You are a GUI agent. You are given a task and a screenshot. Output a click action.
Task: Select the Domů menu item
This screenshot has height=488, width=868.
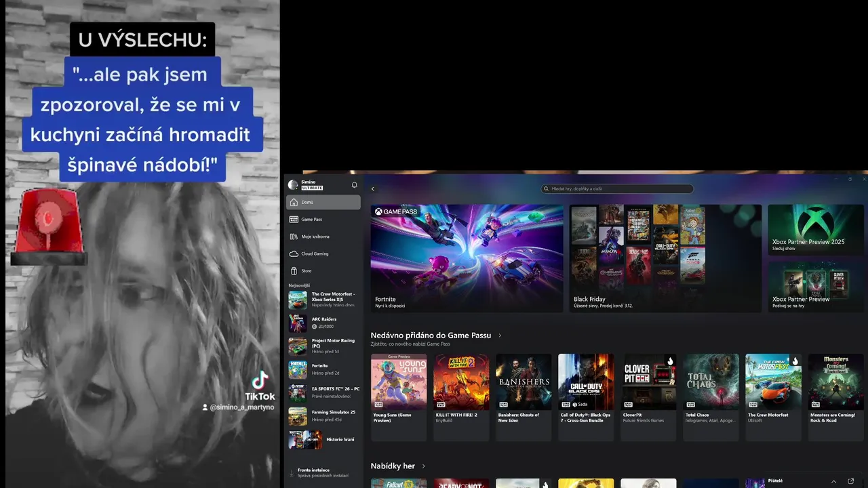(323, 202)
